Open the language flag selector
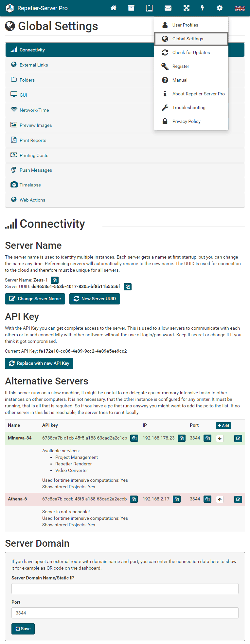 (240, 9)
